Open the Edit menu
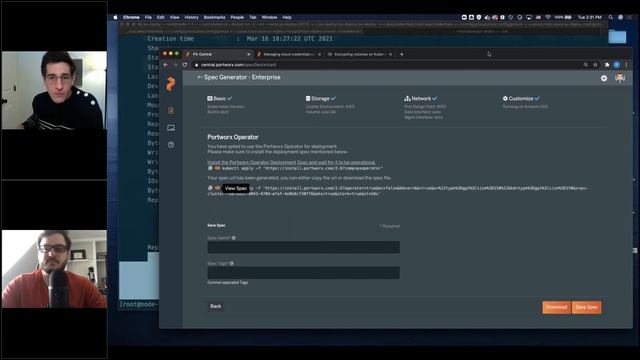The image size is (640, 360). coord(161,17)
